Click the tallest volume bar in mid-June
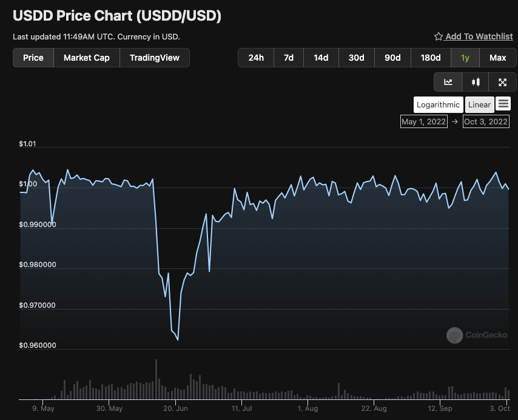 pos(156,379)
